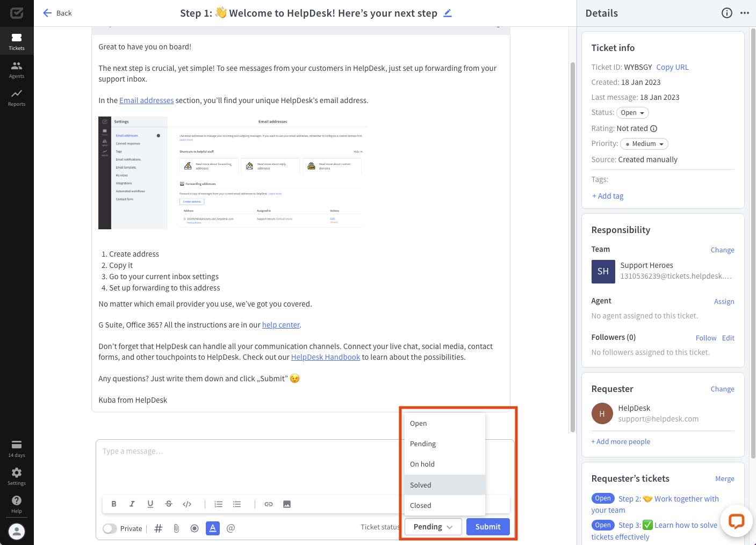Insert a hyperlink in the message
Screen dimensions: 756x545
(x=269, y=504)
